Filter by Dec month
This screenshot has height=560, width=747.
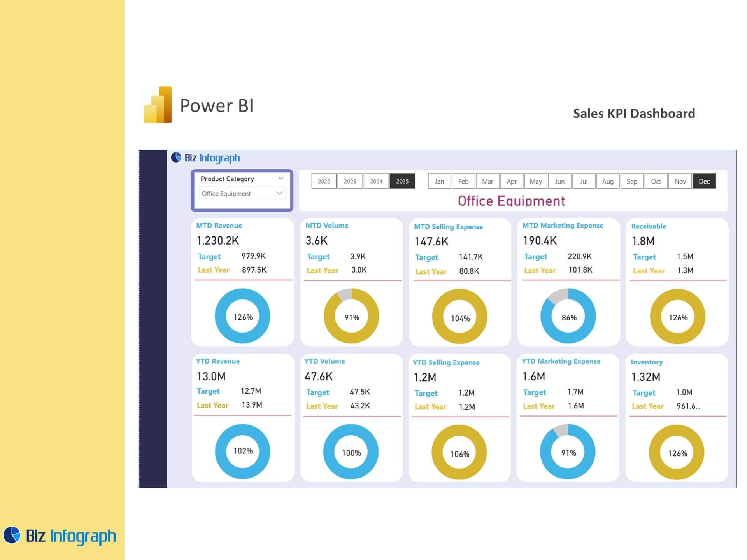[x=704, y=181]
